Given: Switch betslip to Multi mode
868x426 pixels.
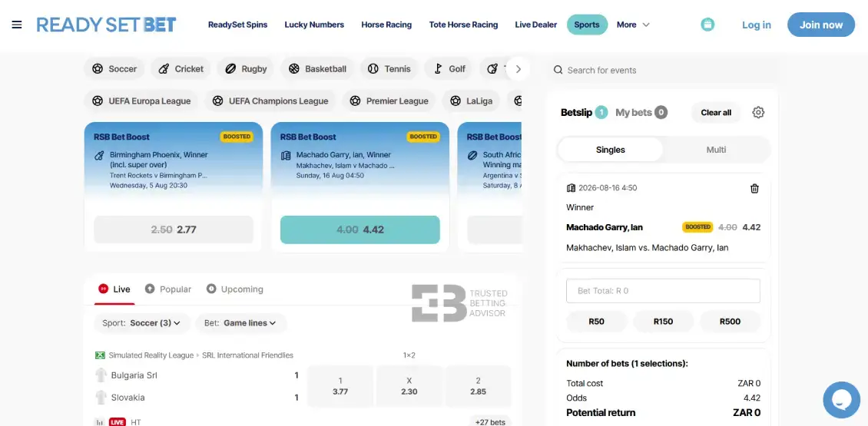Looking at the screenshot, I should (x=716, y=150).
